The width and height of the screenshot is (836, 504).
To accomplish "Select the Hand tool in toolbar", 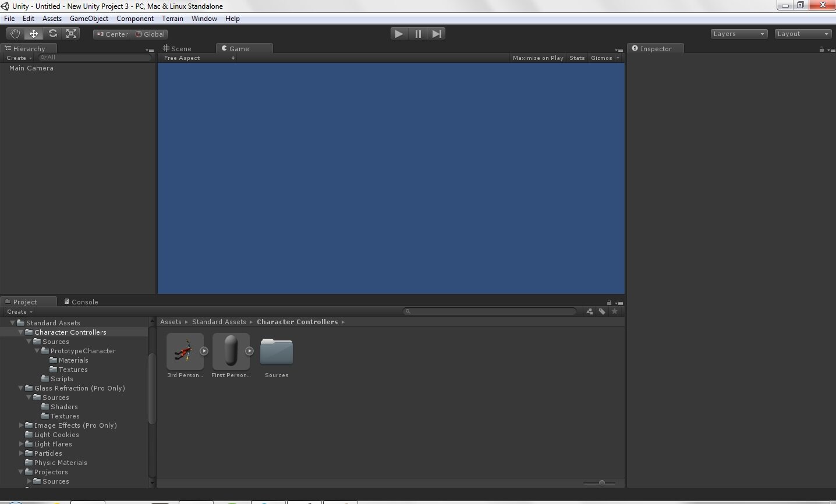I will pos(15,34).
